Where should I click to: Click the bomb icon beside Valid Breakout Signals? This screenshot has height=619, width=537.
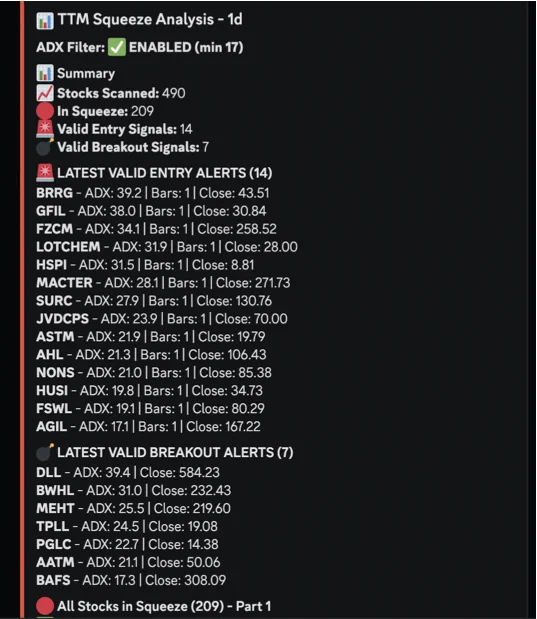pyautogui.click(x=45, y=147)
